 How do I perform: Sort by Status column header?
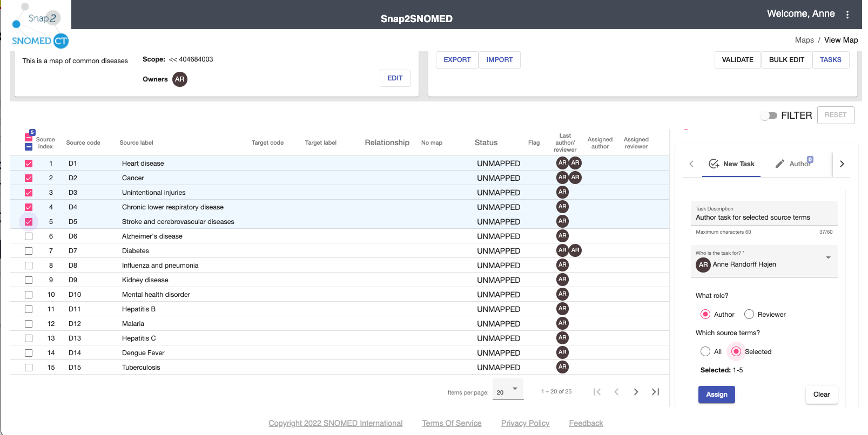click(x=486, y=142)
